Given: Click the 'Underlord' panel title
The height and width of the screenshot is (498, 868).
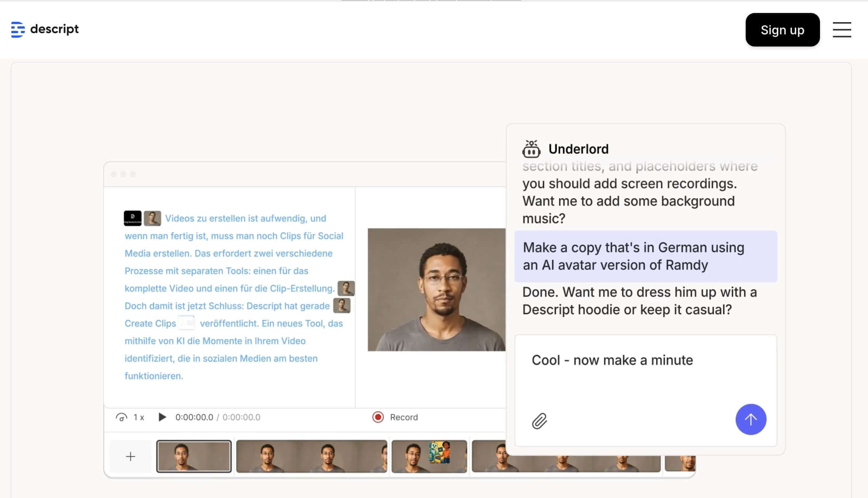Looking at the screenshot, I should tap(578, 149).
